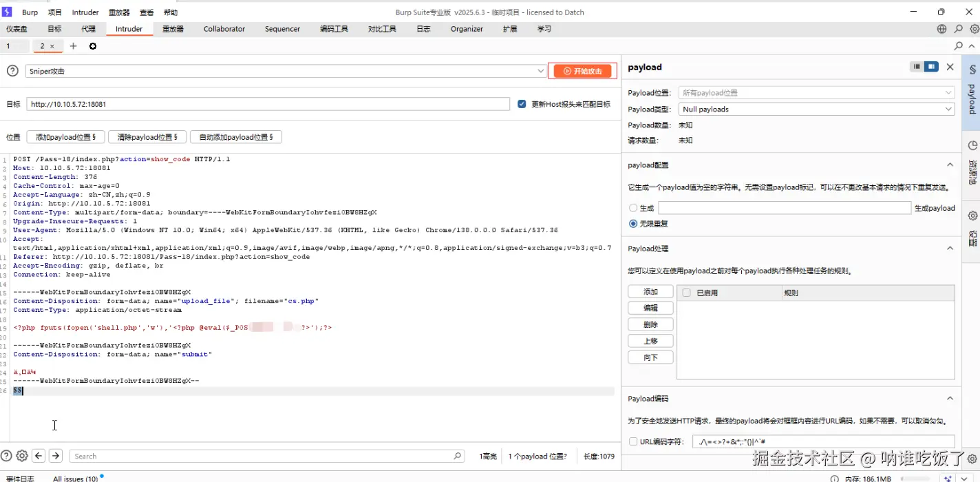Select the 无限重复 radio option
The image size is (980, 482).
click(x=633, y=224)
